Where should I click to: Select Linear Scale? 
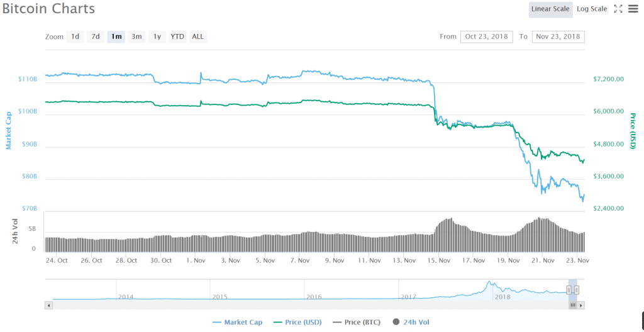[x=550, y=9]
